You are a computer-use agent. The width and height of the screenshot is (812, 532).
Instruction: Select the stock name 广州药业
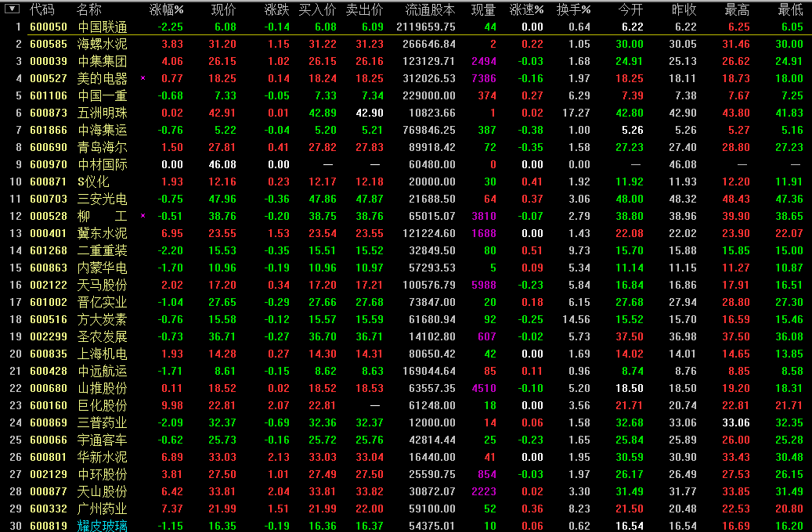(102, 509)
